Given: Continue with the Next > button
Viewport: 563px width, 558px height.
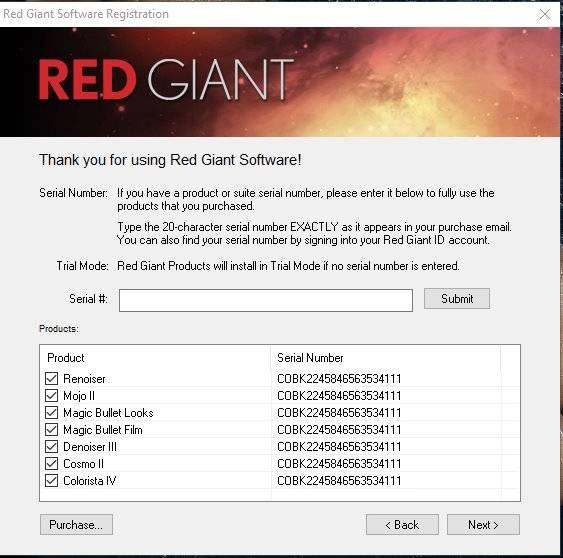Looking at the screenshot, I should [x=483, y=525].
